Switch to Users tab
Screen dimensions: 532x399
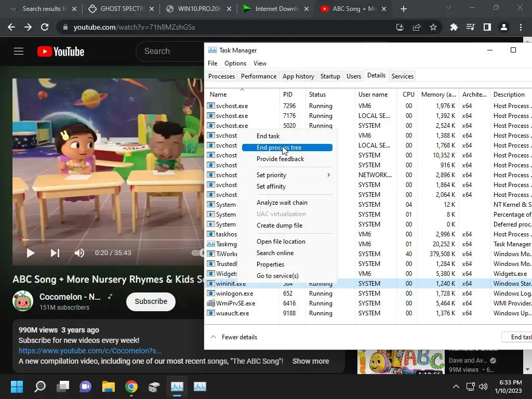353,76
